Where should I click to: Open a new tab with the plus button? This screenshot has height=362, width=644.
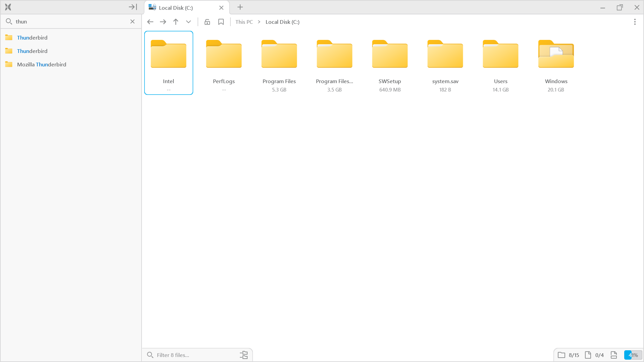pyautogui.click(x=240, y=7)
